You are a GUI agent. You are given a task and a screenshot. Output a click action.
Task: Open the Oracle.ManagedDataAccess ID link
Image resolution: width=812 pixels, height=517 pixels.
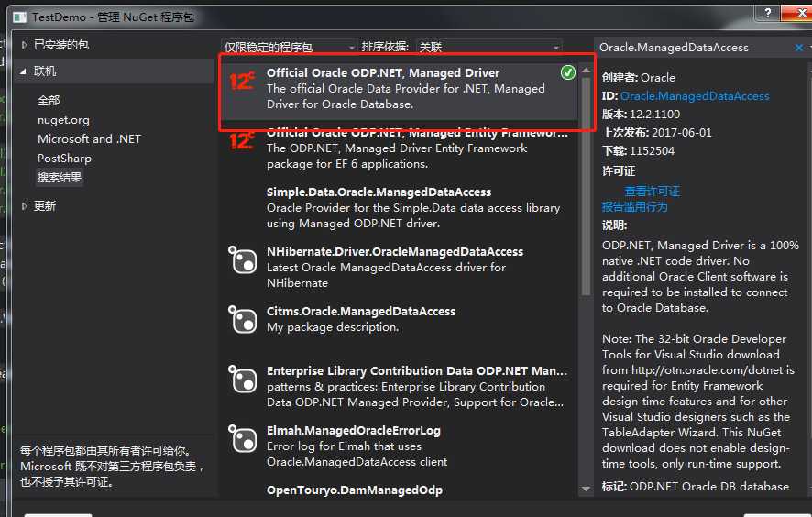coord(695,96)
